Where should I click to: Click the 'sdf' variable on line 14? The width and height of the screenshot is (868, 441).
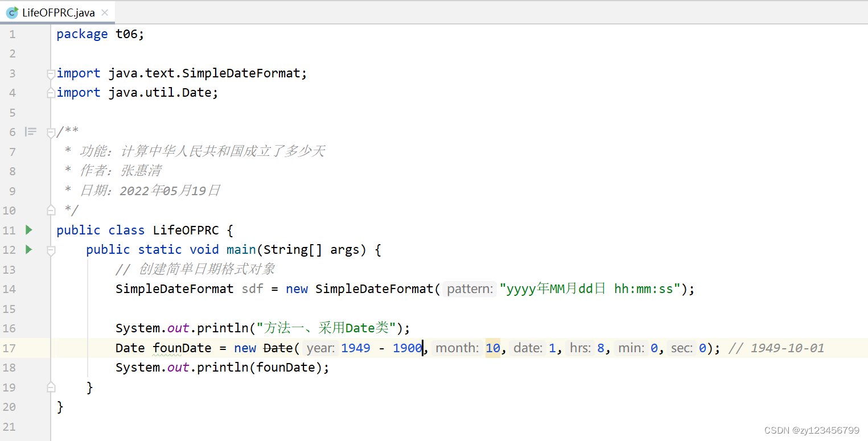point(253,289)
